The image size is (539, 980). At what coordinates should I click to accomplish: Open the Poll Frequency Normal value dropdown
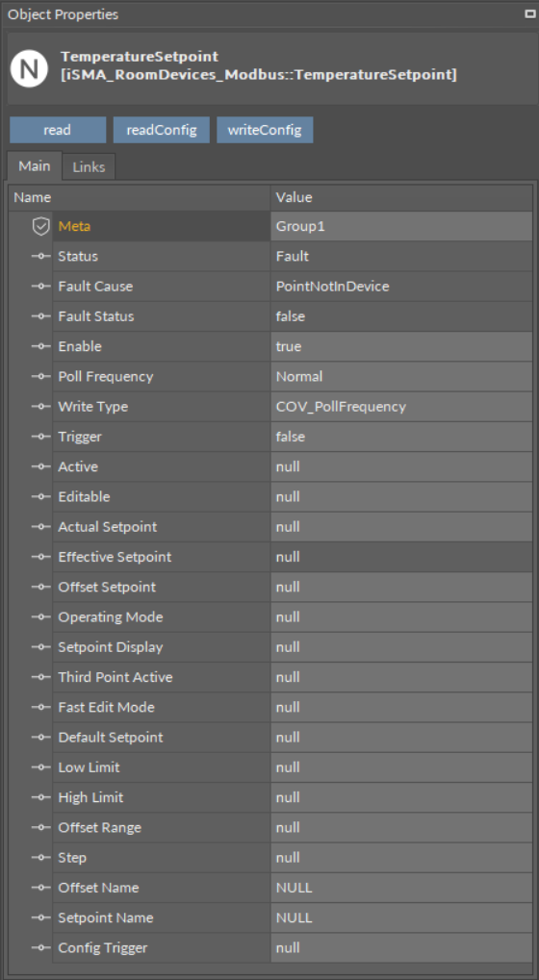[401, 376]
